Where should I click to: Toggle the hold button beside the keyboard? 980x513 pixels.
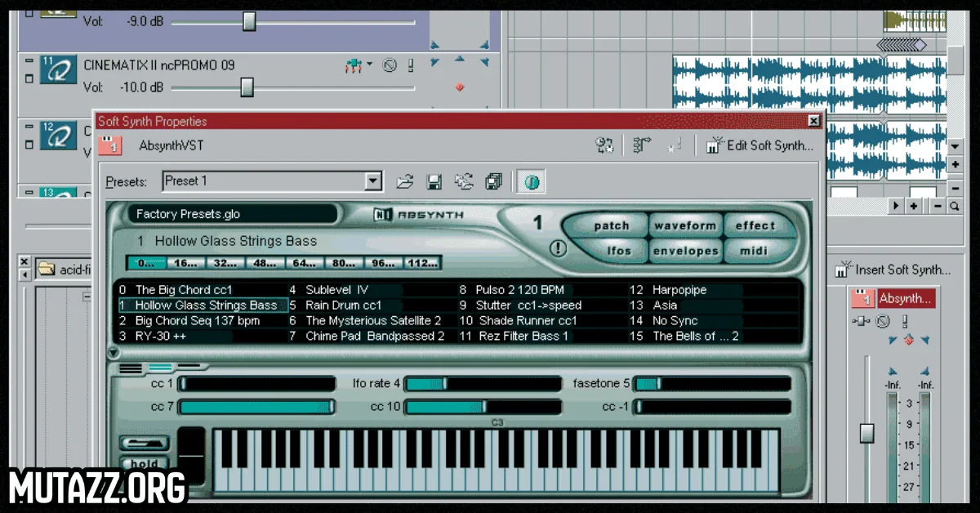[x=145, y=465]
